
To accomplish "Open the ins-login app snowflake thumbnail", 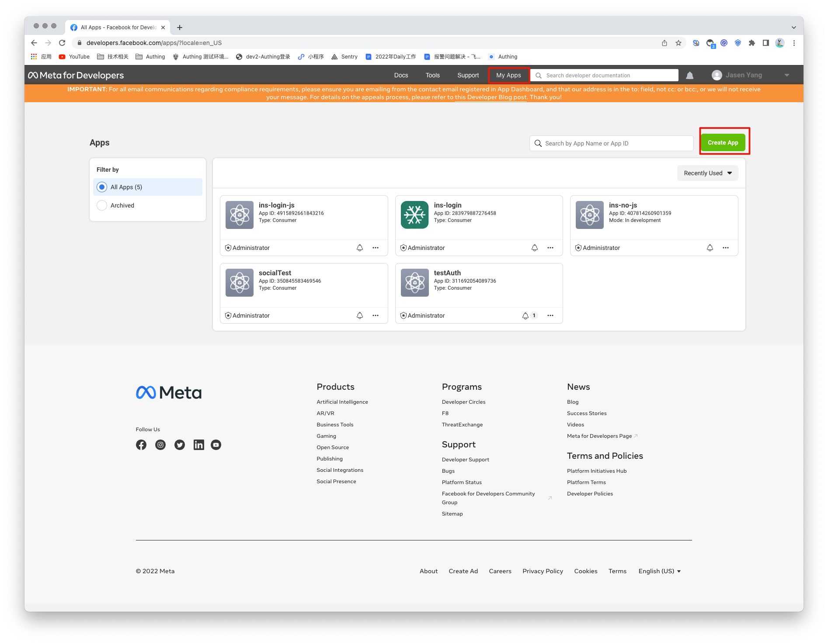I will (414, 215).
